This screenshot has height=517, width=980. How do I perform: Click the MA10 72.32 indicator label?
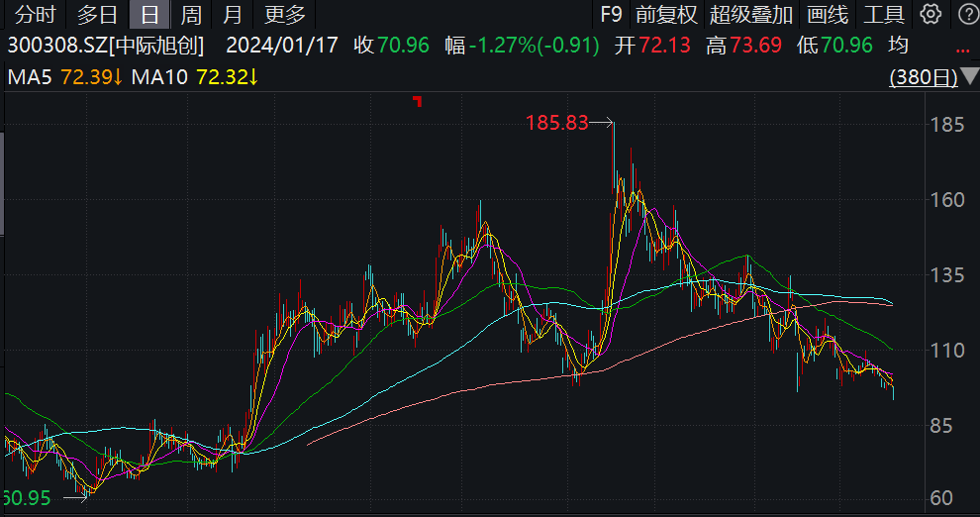coord(194,77)
